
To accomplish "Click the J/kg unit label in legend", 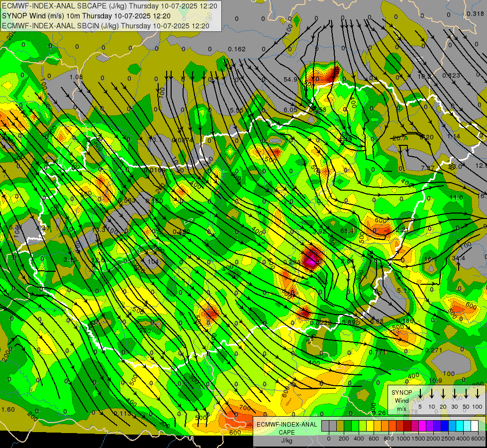I will (x=287, y=441).
